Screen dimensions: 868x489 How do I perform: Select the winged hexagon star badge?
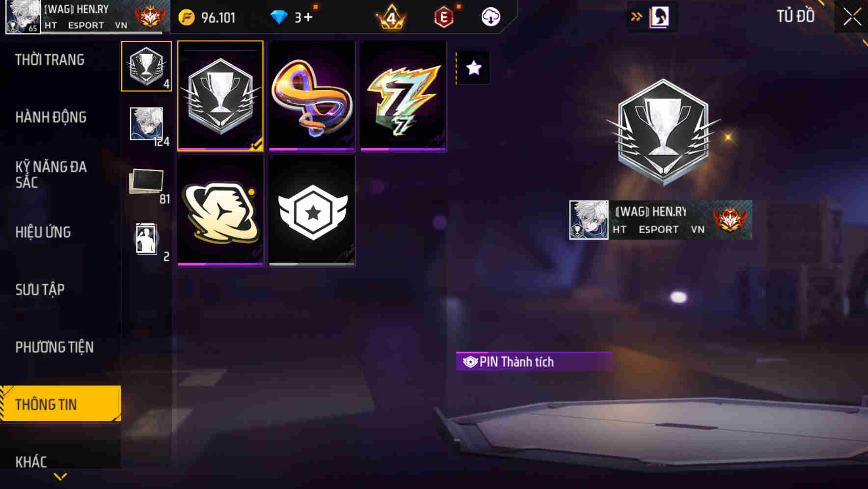312,211
